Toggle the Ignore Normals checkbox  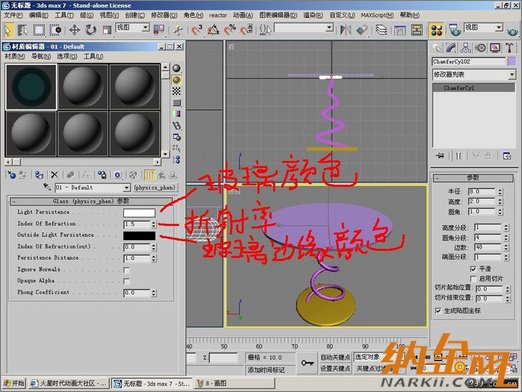click(x=126, y=270)
